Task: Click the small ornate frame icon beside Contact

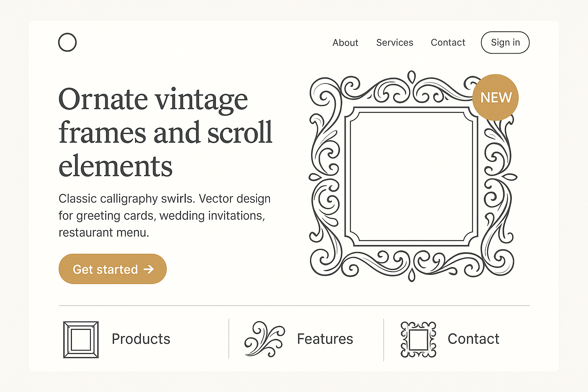Action: (x=418, y=340)
